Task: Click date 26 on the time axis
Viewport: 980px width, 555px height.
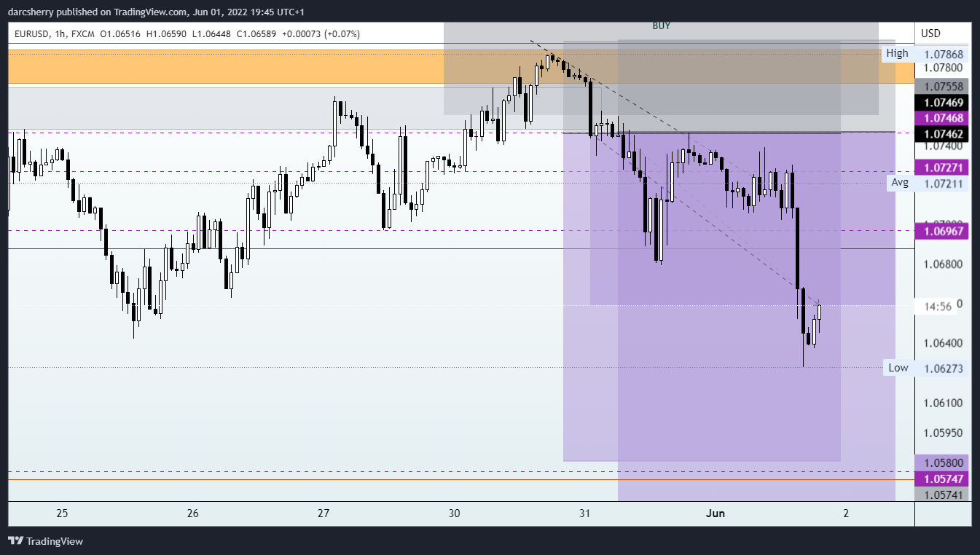Action: [x=192, y=513]
